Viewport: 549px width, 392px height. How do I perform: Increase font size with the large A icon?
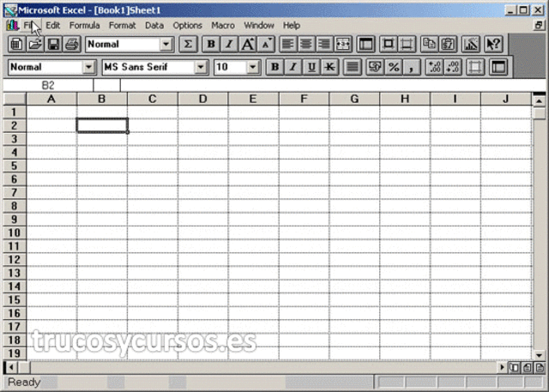point(248,45)
